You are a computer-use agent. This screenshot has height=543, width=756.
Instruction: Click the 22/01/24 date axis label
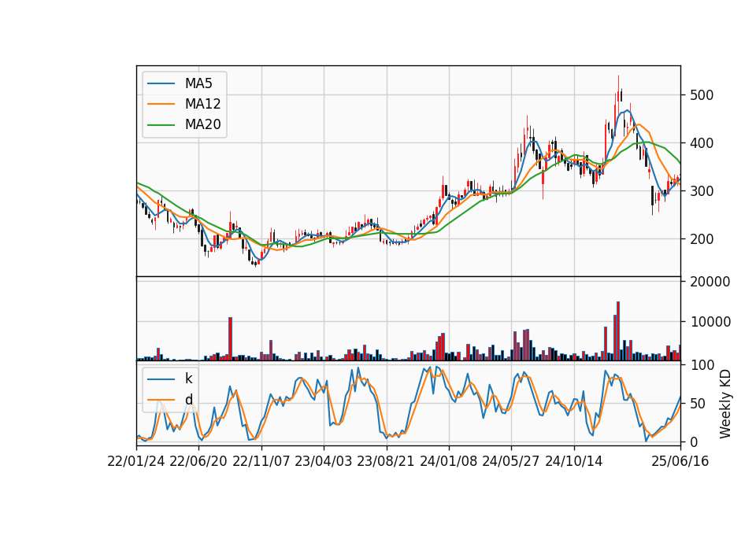tap(136, 461)
